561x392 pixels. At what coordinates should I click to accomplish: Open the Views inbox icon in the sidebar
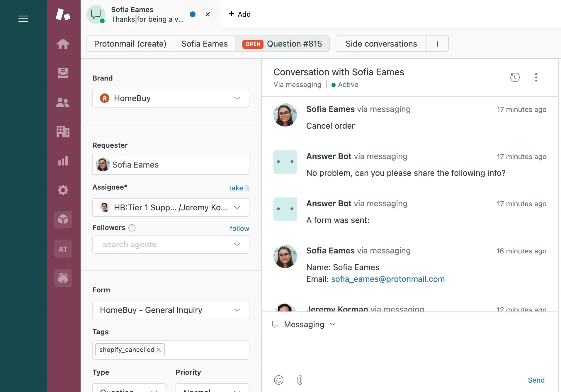pos(63,73)
